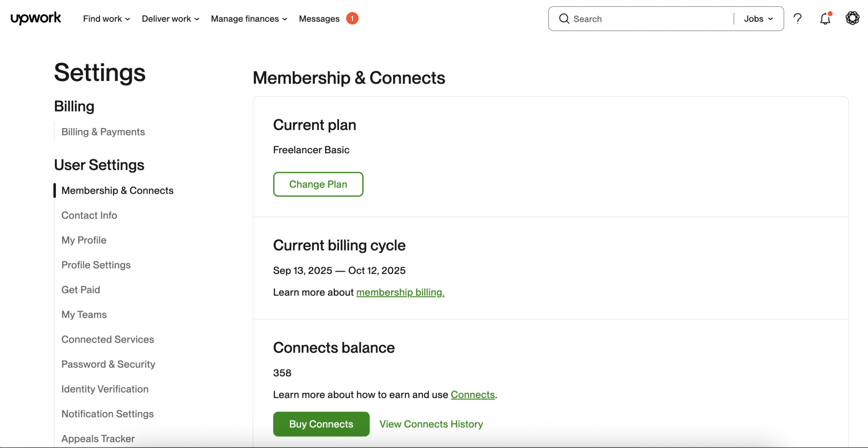Viewport: 868px width, 448px height.
Task: Expand the Deliver work menu
Action: (170, 18)
